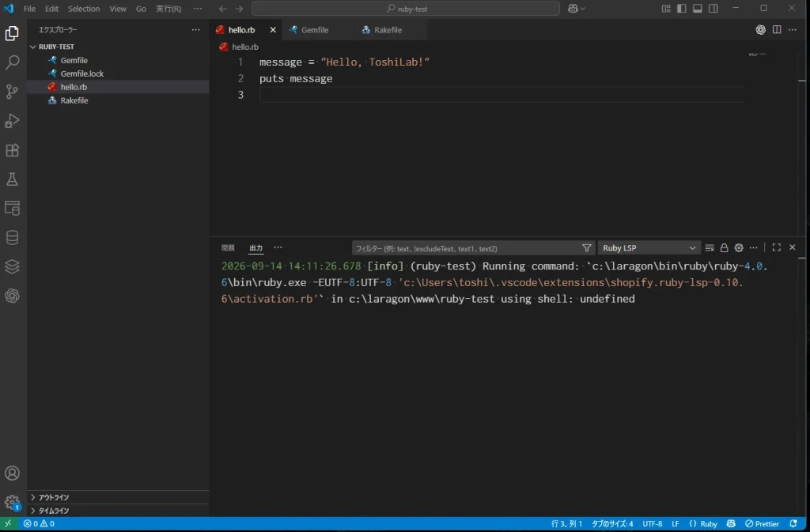Show more panel tabs ellipsis
Screen dimensions: 810x532
(278, 247)
